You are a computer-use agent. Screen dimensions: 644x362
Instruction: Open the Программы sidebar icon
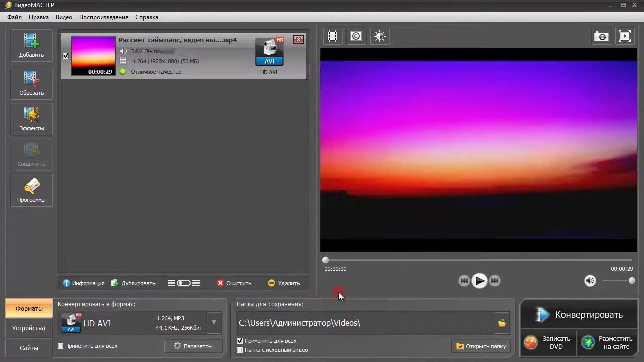click(31, 191)
